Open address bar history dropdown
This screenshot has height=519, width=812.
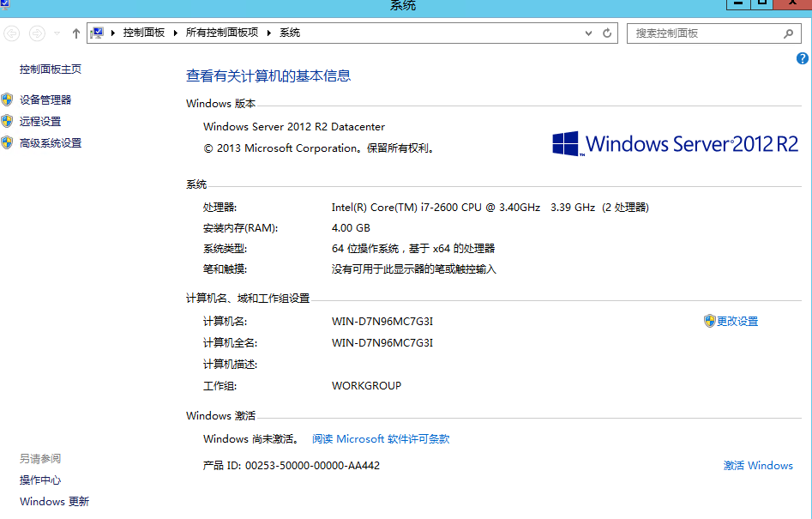[588, 33]
